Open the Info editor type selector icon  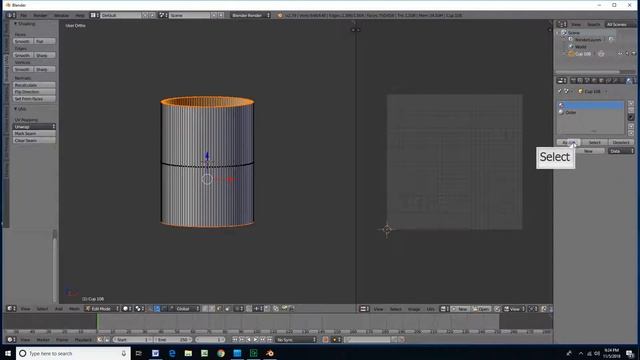(x=10, y=15)
